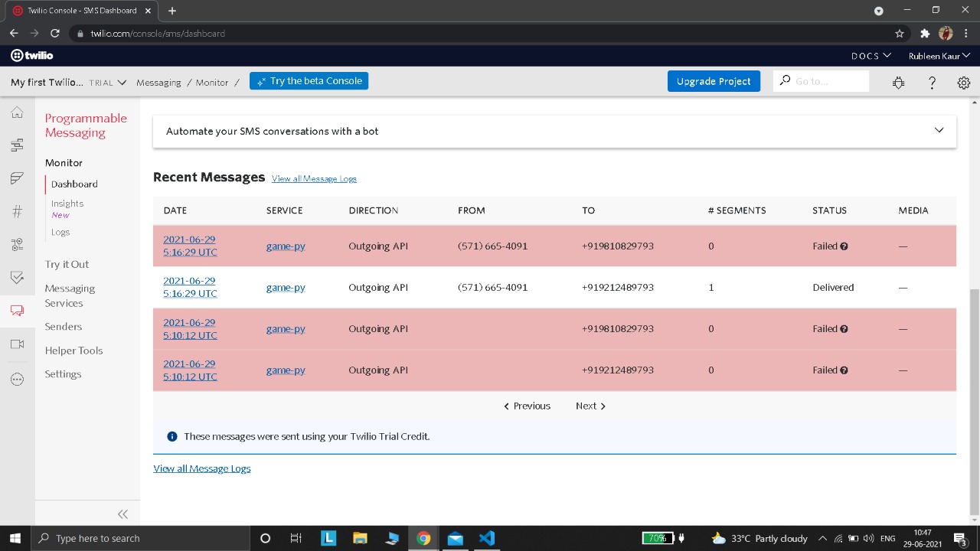This screenshot has height=551, width=980.
Task: Open Visual Studio Code from taskbar
Action: tap(487, 538)
